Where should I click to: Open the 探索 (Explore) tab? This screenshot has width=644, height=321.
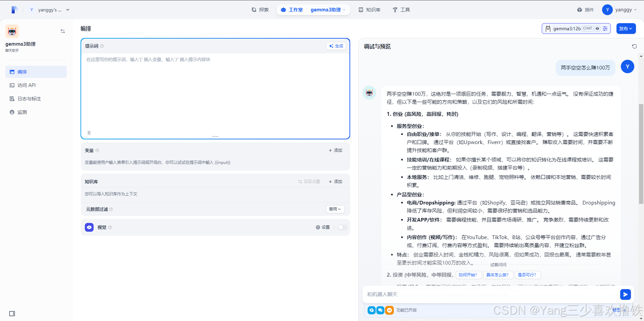tap(260, 10)
